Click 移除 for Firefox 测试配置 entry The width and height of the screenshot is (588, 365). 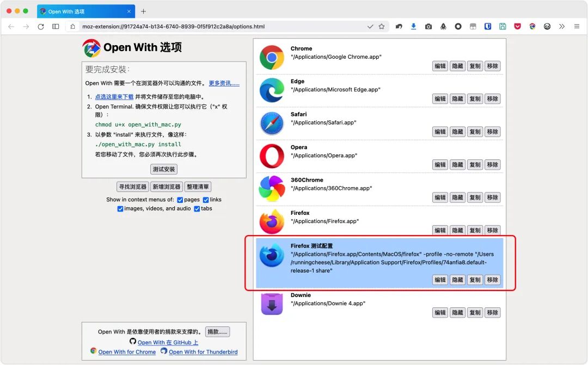coord(492,280)
